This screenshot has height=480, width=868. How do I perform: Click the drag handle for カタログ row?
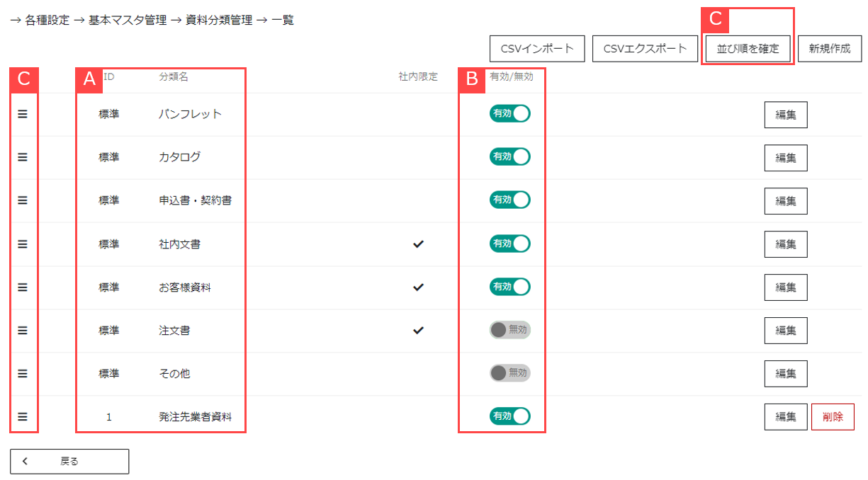23,157
